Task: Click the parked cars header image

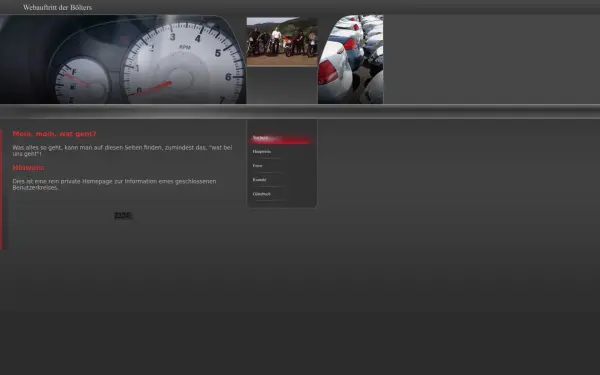Action: (351, 59)
